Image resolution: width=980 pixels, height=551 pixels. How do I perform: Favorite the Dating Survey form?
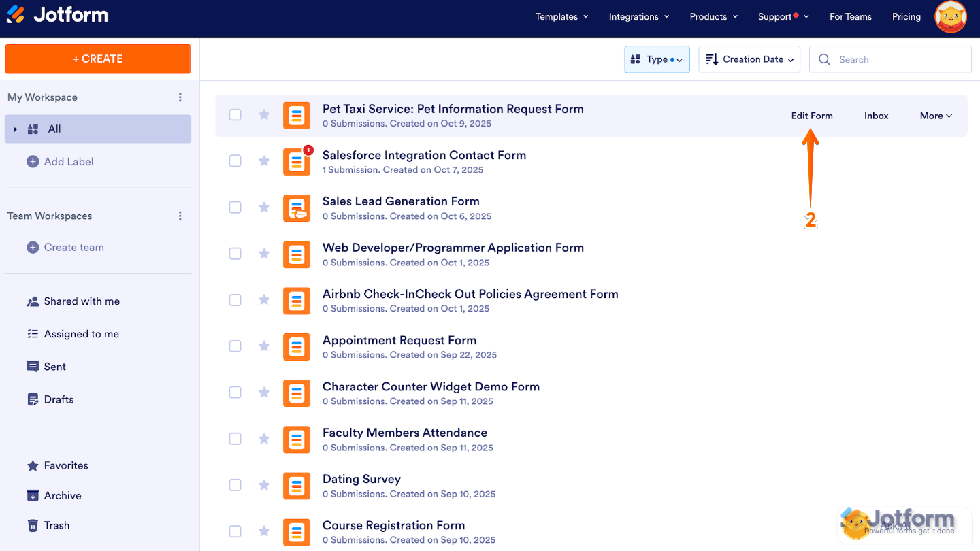click(264, 485)
